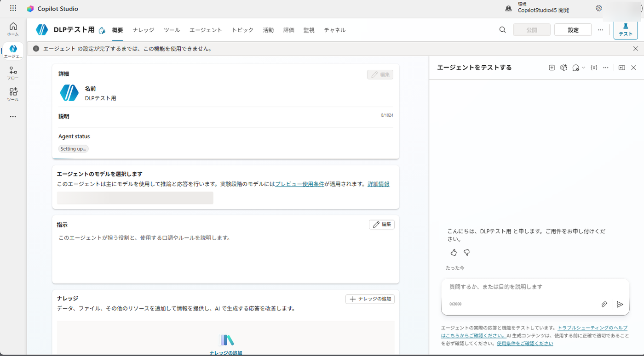This screenshot has height=356, width=644.
Task: Click 編集 in the 詳細 card
Action: (380, 74)
